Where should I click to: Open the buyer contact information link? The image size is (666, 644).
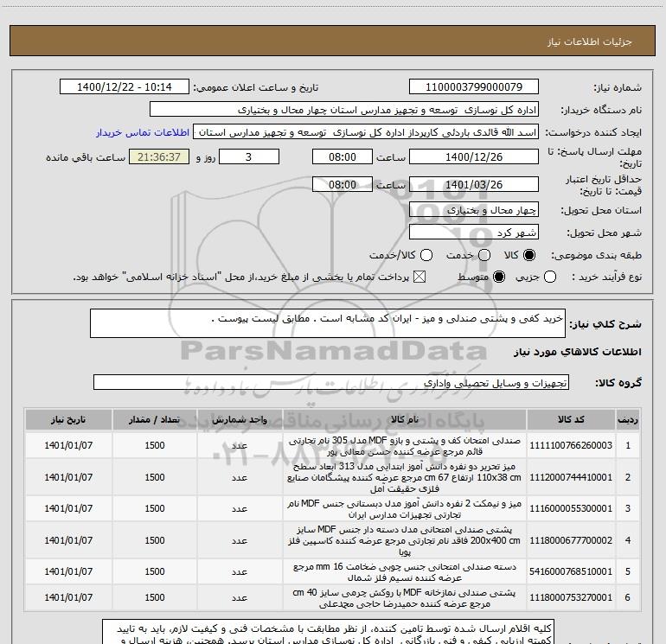[143, 132]
